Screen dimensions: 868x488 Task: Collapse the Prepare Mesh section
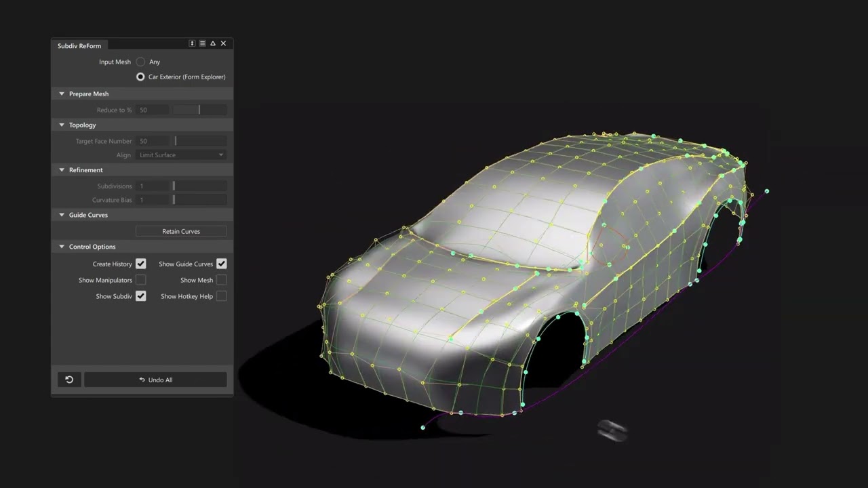62,94
